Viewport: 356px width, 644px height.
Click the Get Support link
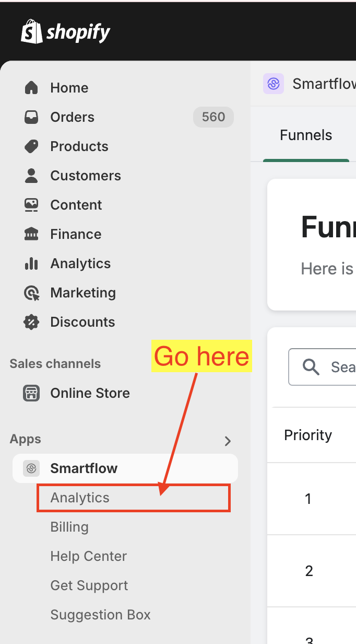[x=89, y=585]
